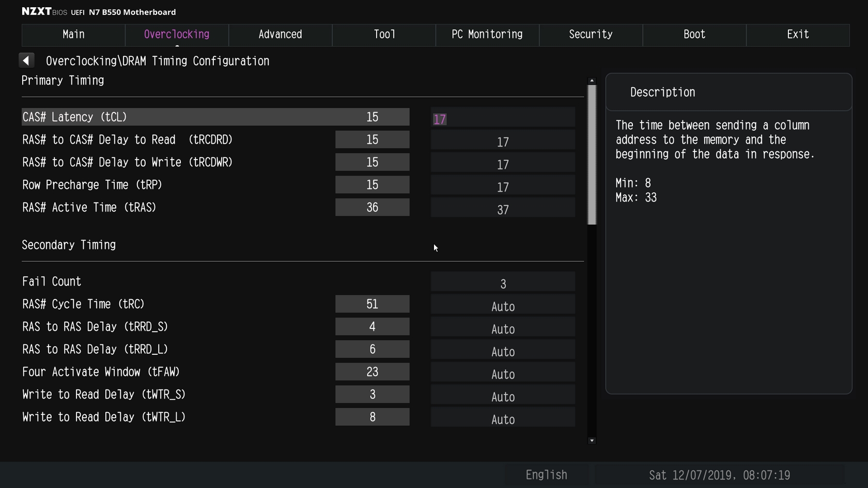Set tWTR_S Auto value field
868x488 pixels.
pos(503,396)
